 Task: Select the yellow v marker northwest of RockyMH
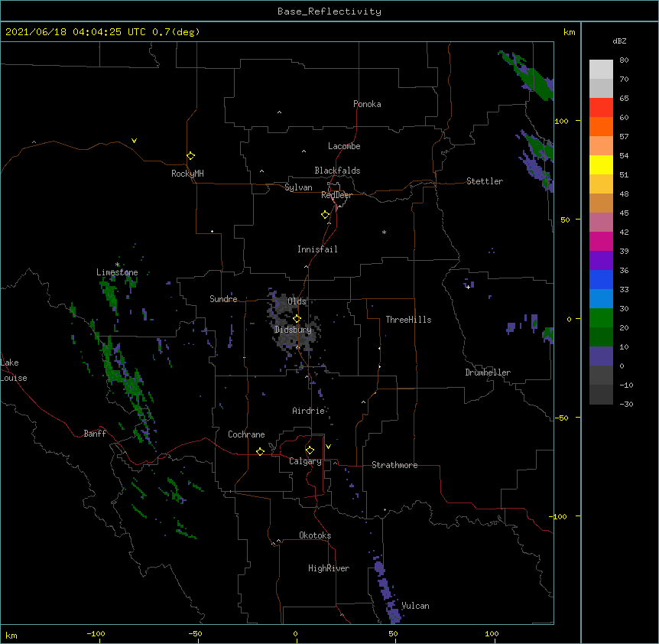click(134, 141)
